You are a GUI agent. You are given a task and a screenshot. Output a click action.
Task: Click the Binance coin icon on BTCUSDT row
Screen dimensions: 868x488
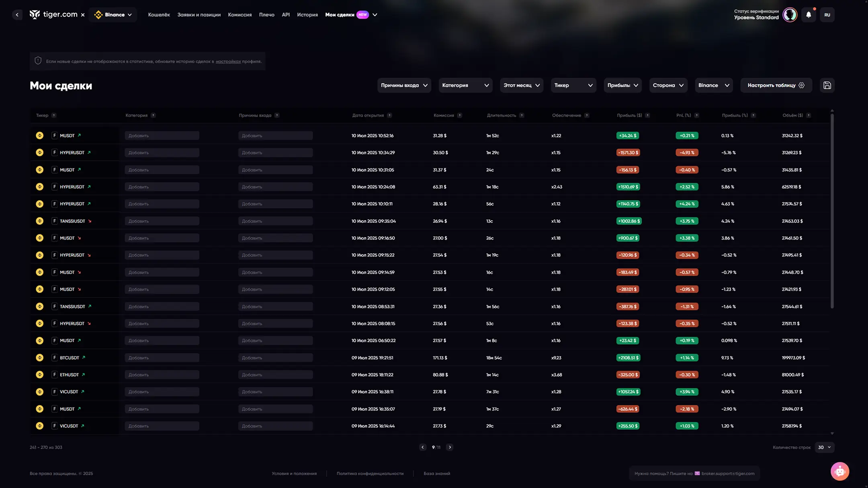39,358
